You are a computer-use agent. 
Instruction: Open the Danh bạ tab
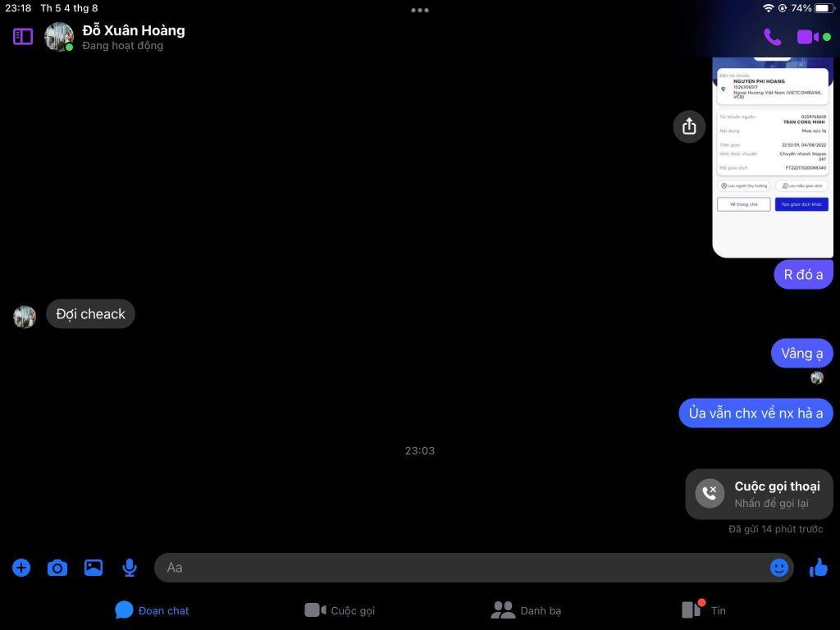526,610
